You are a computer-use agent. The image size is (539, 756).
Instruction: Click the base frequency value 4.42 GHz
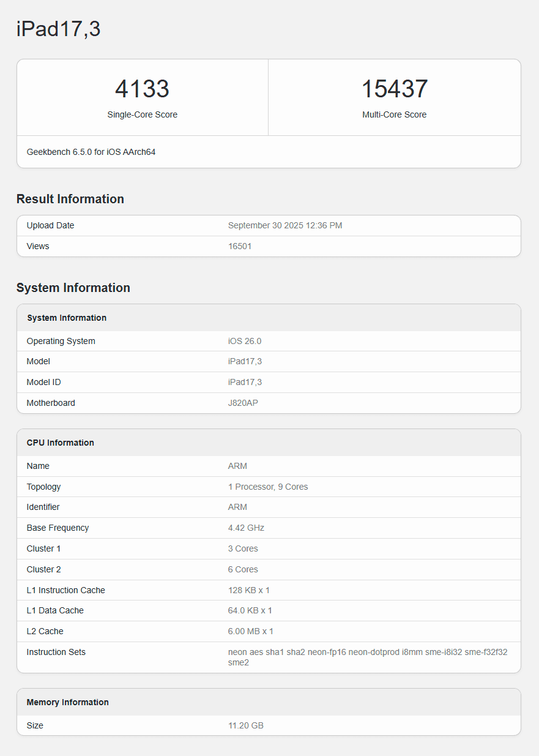click(x=246, y=528)
